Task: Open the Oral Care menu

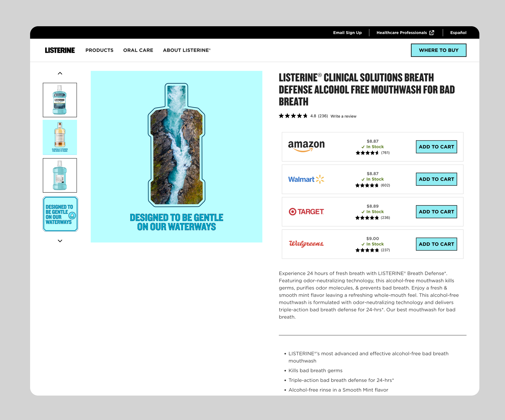Action: tap(138, 50)
